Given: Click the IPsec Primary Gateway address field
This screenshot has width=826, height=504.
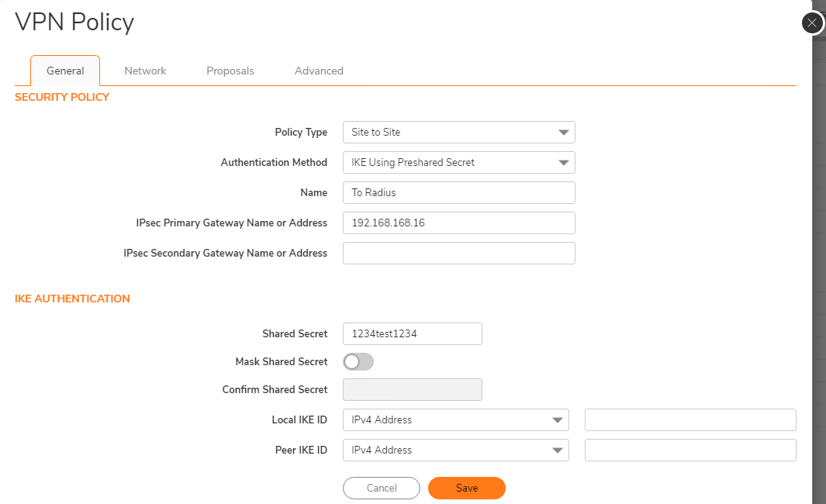Looking at the screenshot, I should (458, 223).
